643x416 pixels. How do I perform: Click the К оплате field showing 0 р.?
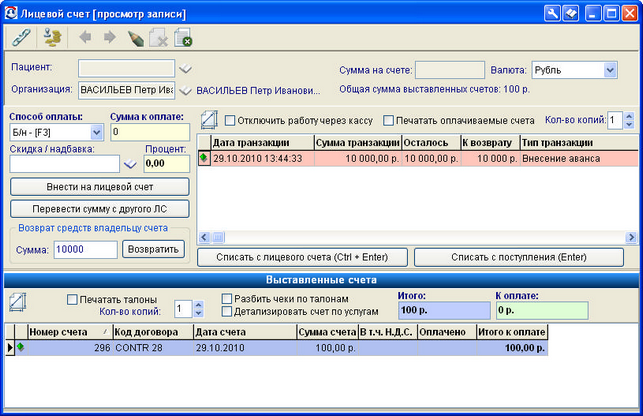(542, 310)
